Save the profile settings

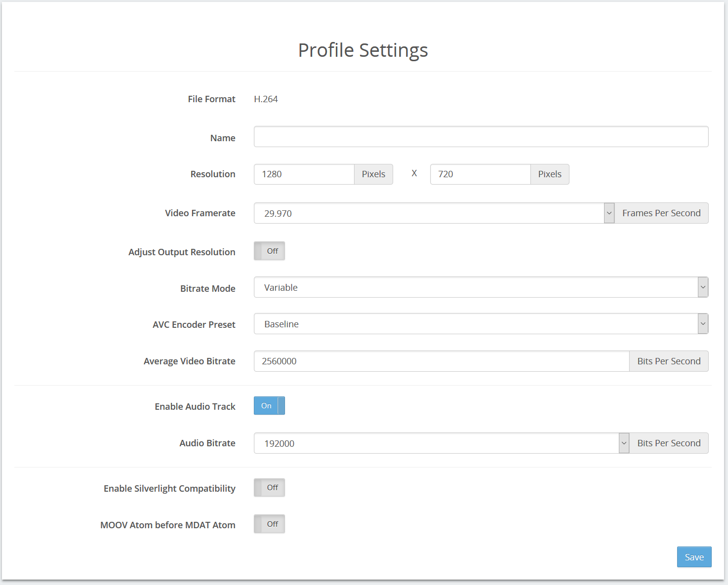[x=694, y=557]
